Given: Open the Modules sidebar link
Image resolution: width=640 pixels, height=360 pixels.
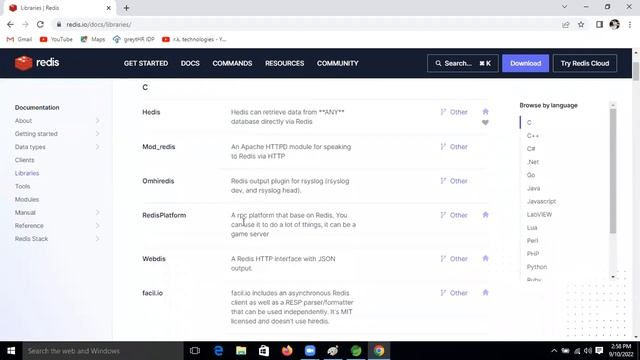Looking at the screenshot, I should click(27, 199).
